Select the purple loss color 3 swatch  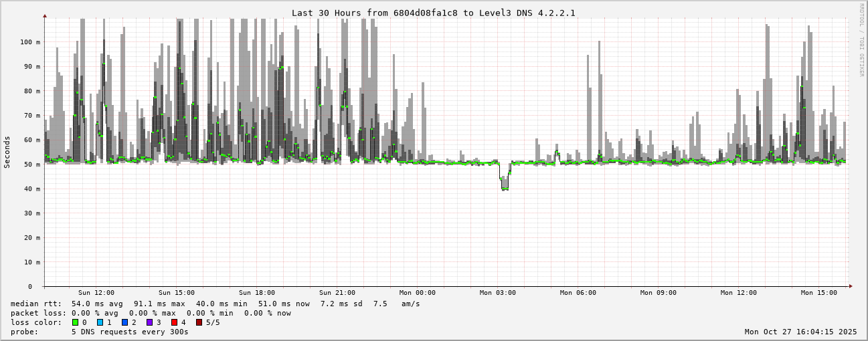149,322
